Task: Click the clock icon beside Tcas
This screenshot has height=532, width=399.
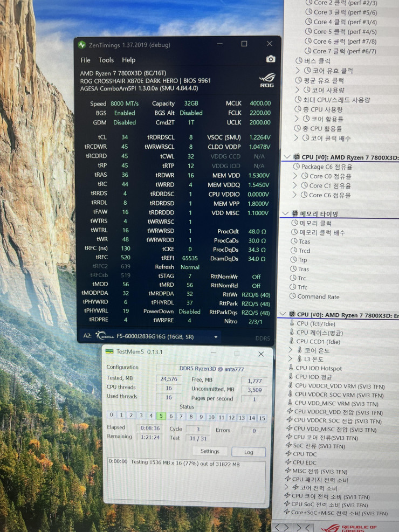Action: 294,241
